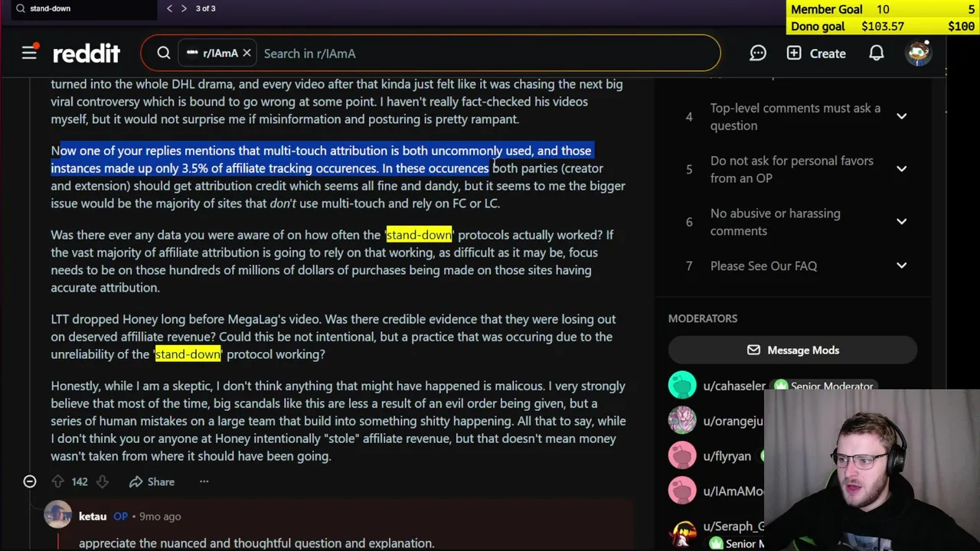Expand rule 4 about top-level comments
Viewport: 980px width, 551px height.
pyautogui.click(x=901, y=116)
